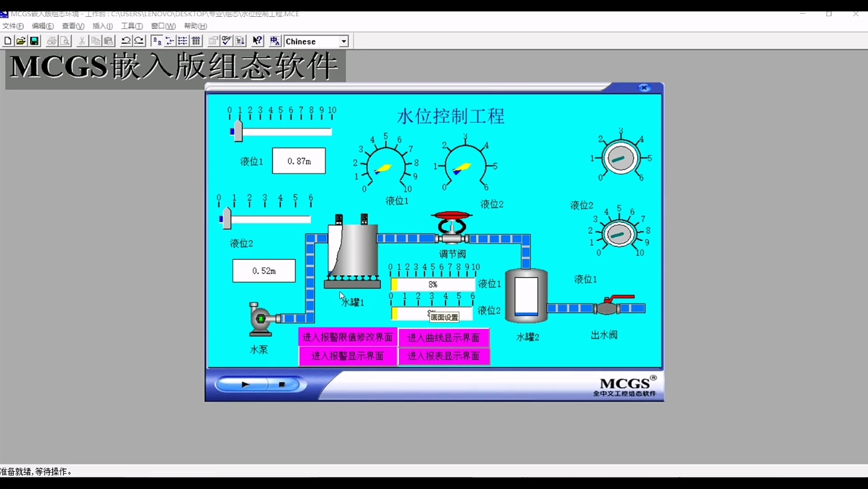868x489 pixels.
Task: Open the 查看(V) menu
Action: tap(73, 26)
